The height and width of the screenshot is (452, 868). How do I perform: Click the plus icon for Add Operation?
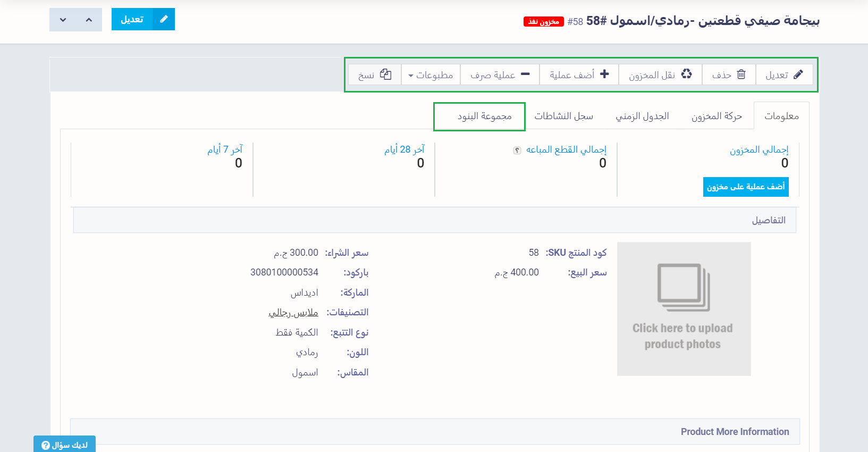point(604,74)
